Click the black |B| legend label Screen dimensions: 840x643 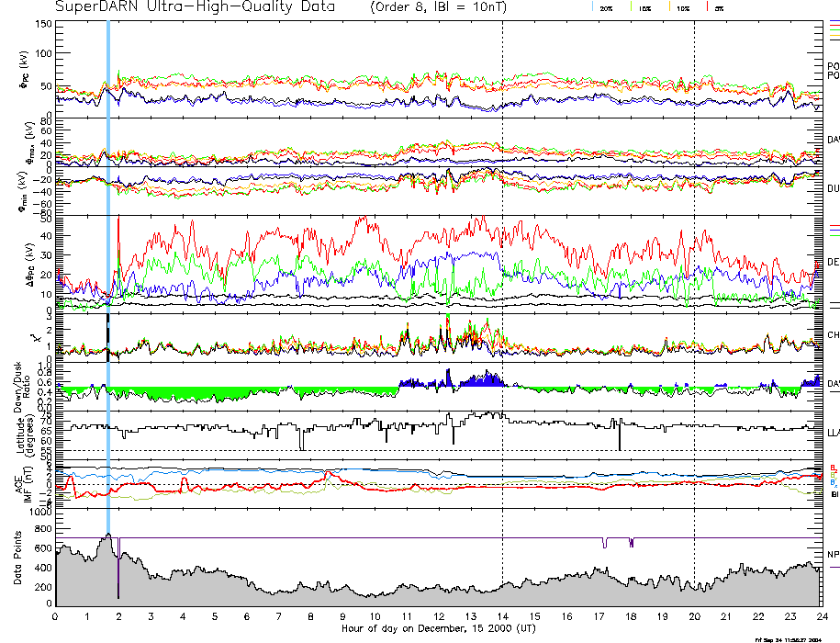[834, 494]
